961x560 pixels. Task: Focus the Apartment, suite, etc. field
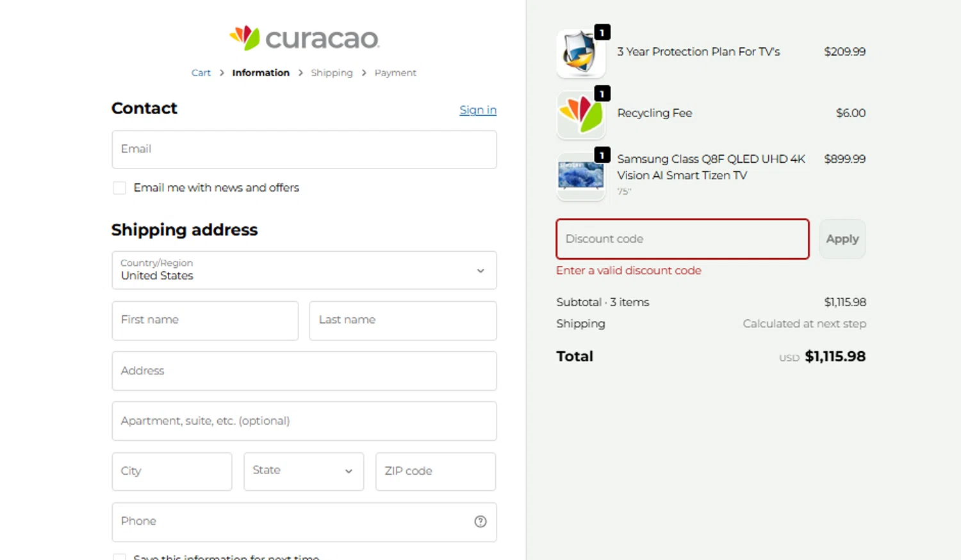point(304,421)
